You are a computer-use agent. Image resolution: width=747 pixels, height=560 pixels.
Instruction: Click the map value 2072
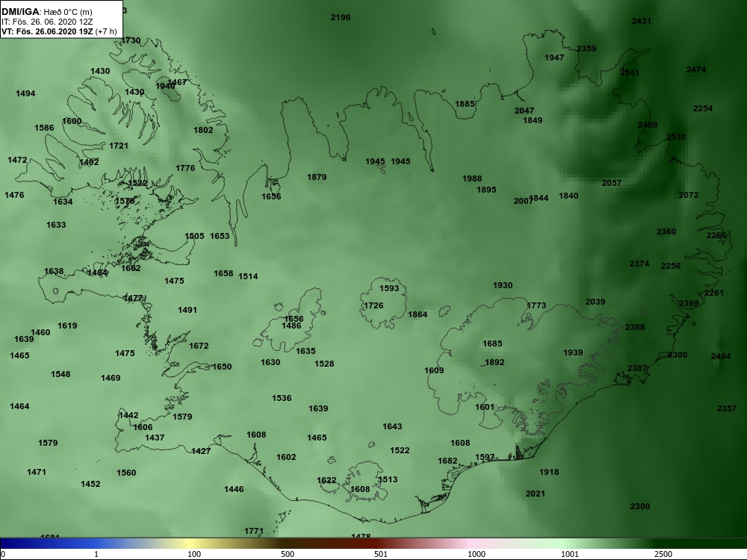689,195
